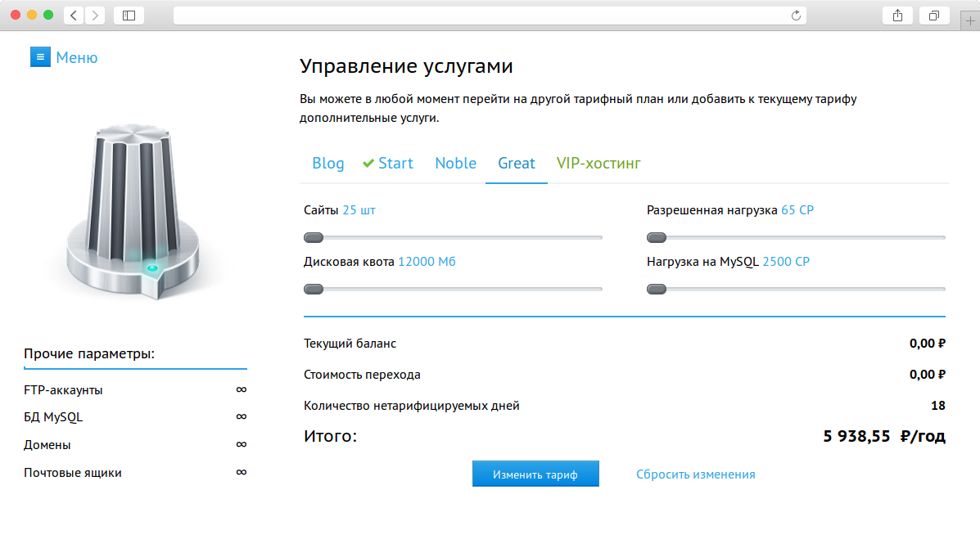Click the Нагрузка на MySQL slider track
The width and height of the screenshot is (980, 553).
click(802, 290)
